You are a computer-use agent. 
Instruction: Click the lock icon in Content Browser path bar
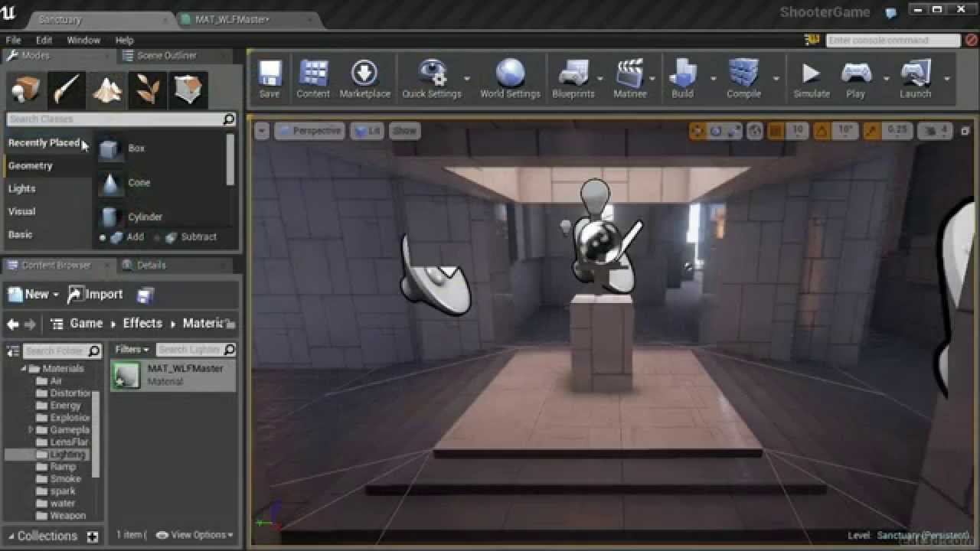[232, 324]
